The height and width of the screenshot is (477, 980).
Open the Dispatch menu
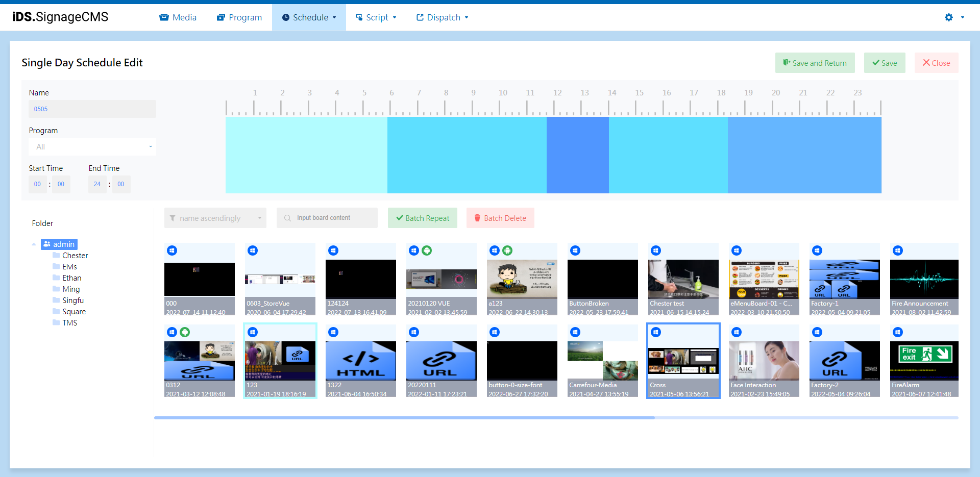[x=442, y=17]
